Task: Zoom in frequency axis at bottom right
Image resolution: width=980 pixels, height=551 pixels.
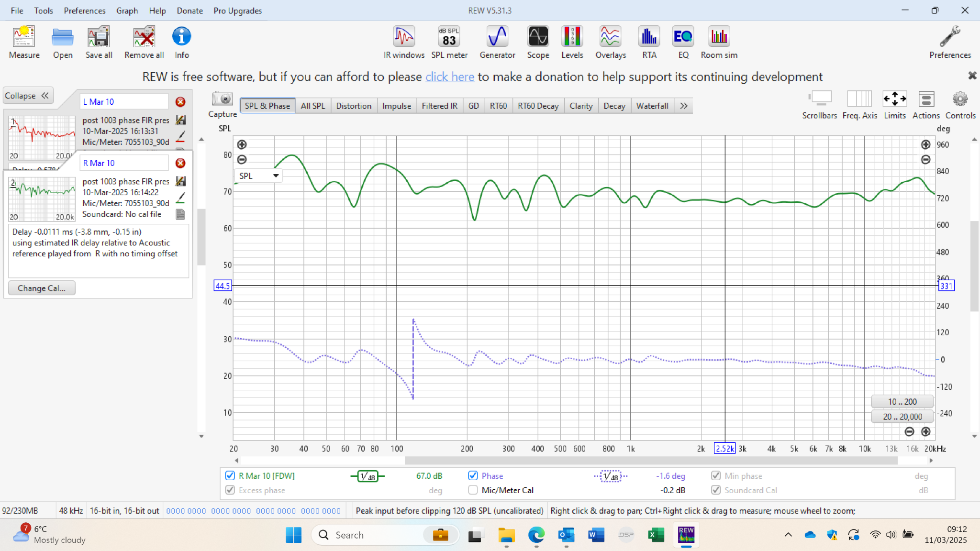Action: pyautogui.click(x=925, y=431)
